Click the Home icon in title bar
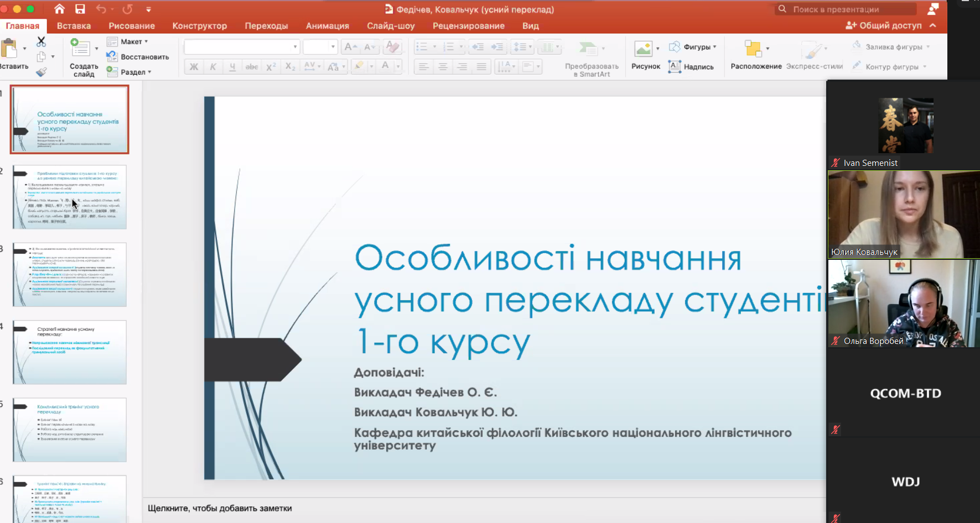The width and height of the screenshot is (980, 523). pyautogui.click(x=59, y=9)
